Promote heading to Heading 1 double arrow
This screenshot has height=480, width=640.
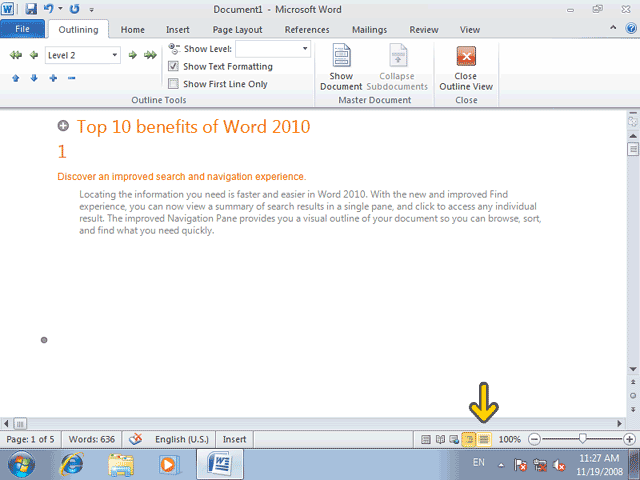(x=16, y=55)
